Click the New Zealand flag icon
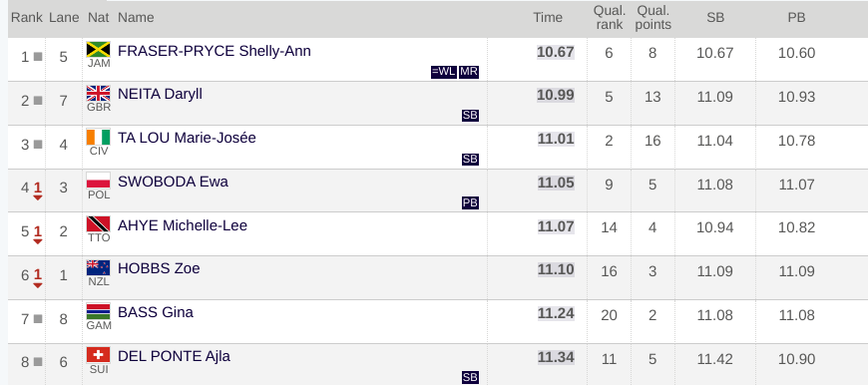Viewport: 868px width, 385px height. point(99,267)
